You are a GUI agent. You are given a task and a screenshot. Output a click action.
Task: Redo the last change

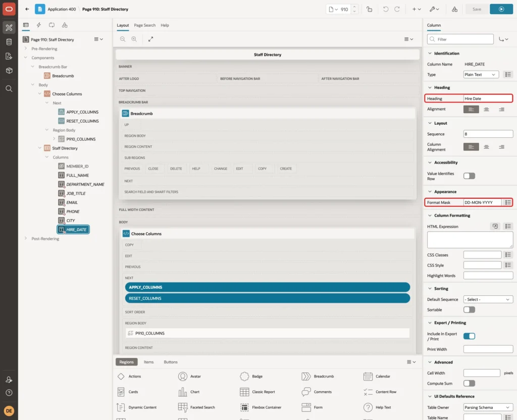(x=397, y=9)
